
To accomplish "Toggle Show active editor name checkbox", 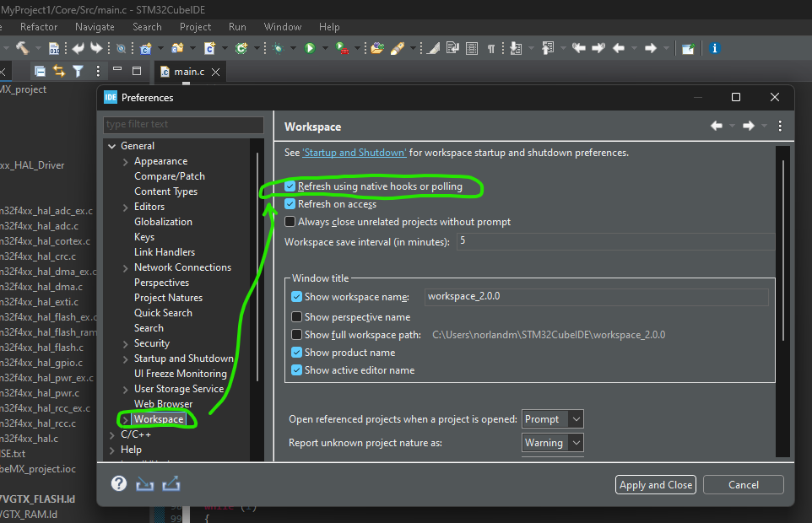I will [297, 369].
